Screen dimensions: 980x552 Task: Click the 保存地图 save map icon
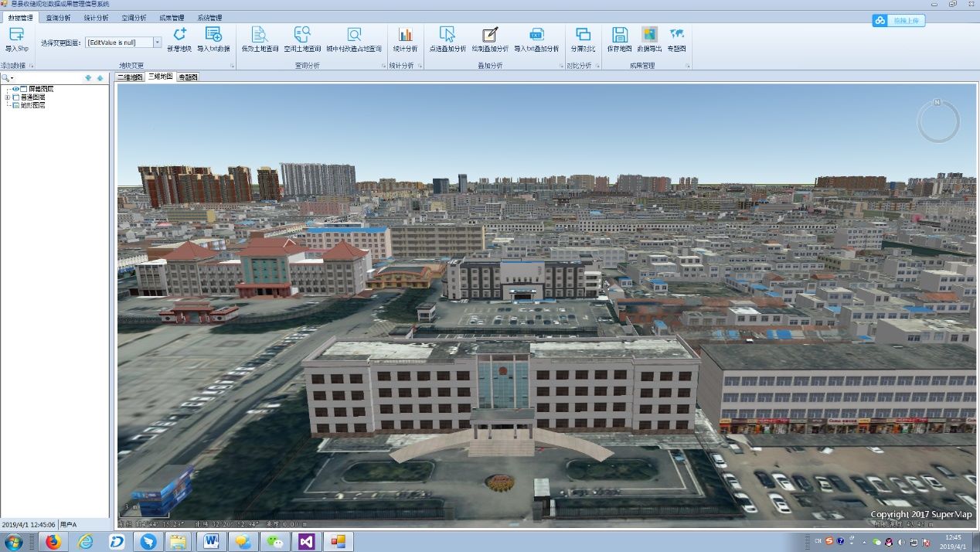click(619, 35)
